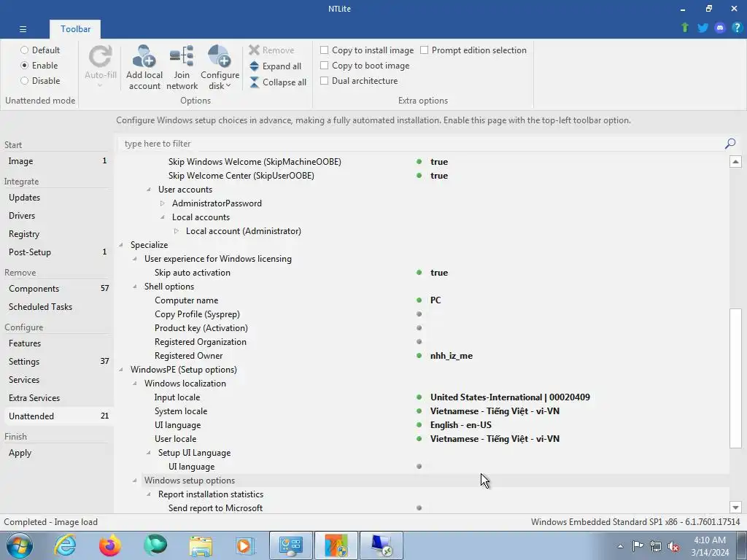Viewport: 747px width, 560px height.
Task: Collapse Windows localization node
Action: click(x=135, y=384)
